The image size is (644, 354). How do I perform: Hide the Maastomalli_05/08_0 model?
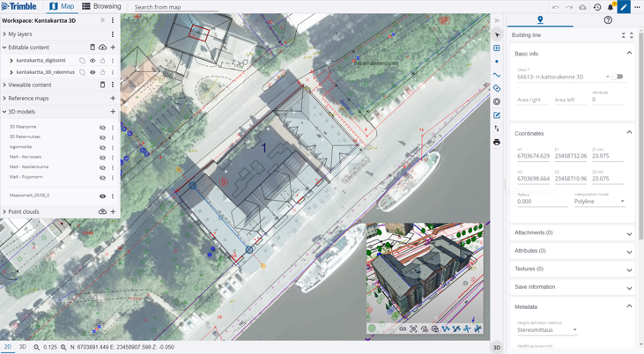point(103,195)
